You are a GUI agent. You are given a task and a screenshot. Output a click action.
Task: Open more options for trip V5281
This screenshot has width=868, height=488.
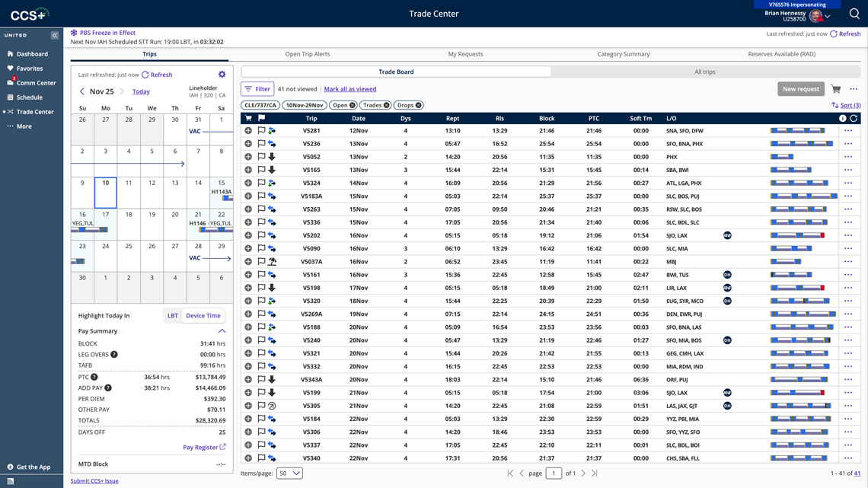[848, 131]
